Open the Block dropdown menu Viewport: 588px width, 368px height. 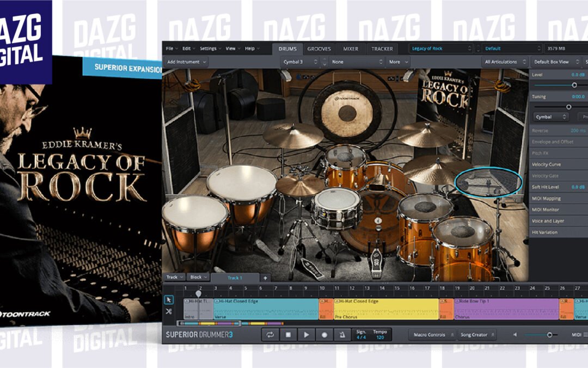pyautogui.click(x=198, y=277)
